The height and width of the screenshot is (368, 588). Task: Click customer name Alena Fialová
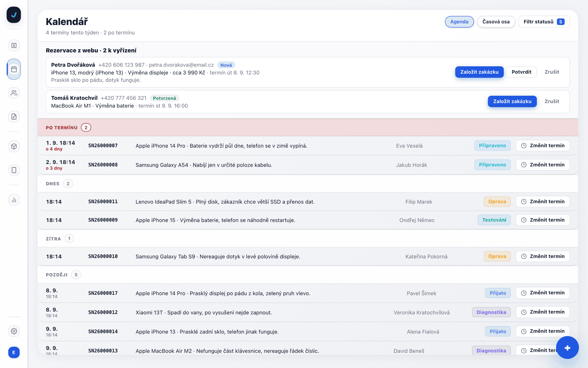[423, 332]
